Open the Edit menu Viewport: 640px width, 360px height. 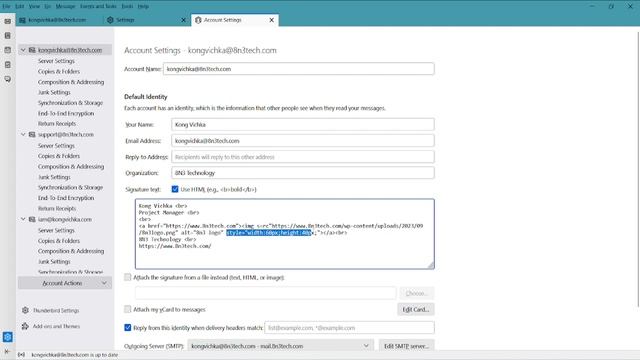pyautogui.click(x=20, y=7)
